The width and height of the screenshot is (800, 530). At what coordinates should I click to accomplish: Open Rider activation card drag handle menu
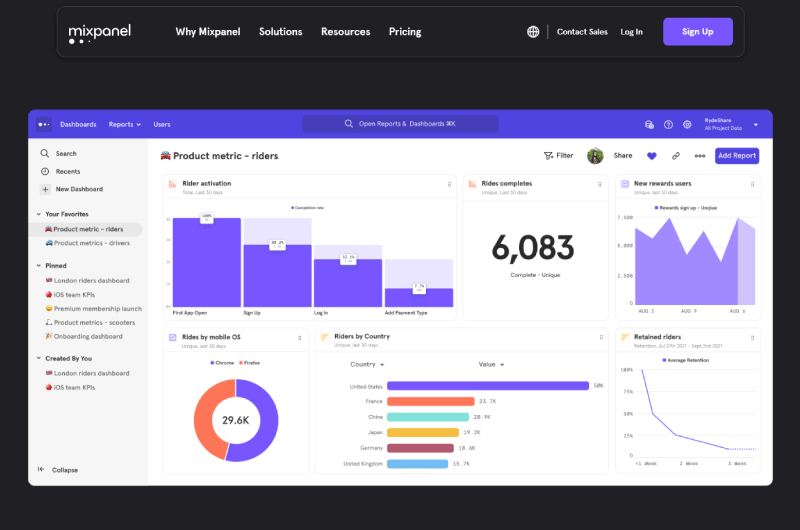coord(449,184)
